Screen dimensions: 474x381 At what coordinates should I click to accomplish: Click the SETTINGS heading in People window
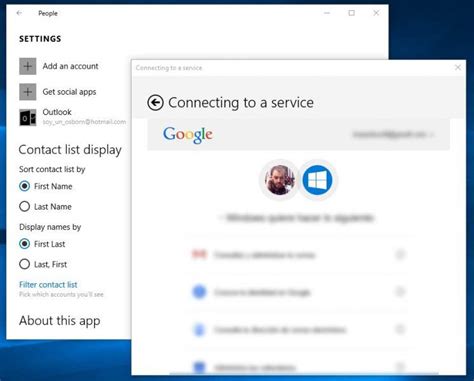40,39
